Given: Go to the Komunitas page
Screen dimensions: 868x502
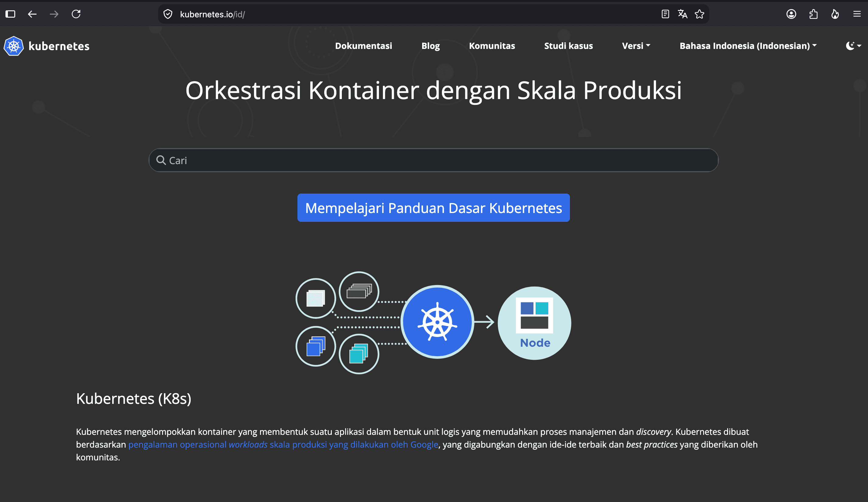Looking at the screenshot, I should tap(492, 46).
